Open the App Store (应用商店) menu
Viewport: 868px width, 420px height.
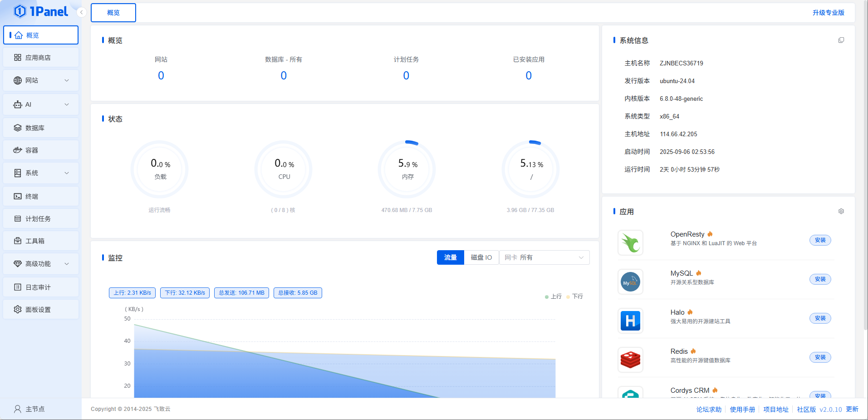click(41, 58)
